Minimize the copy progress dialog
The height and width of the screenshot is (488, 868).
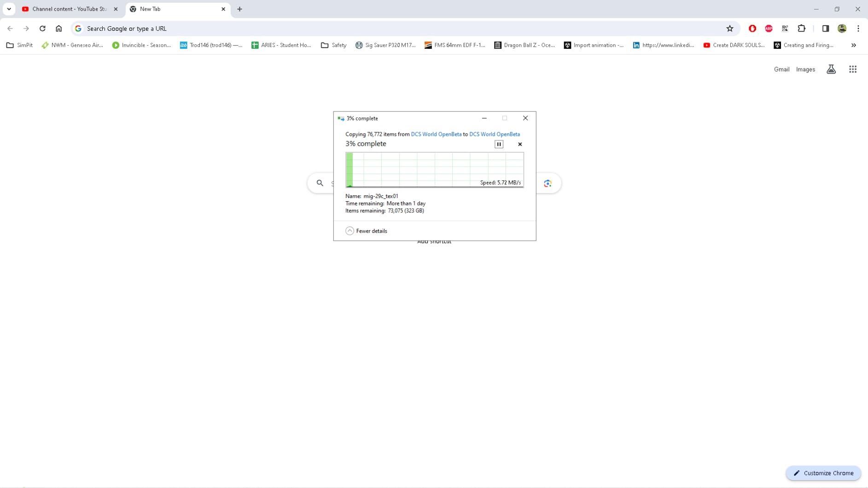484,118
